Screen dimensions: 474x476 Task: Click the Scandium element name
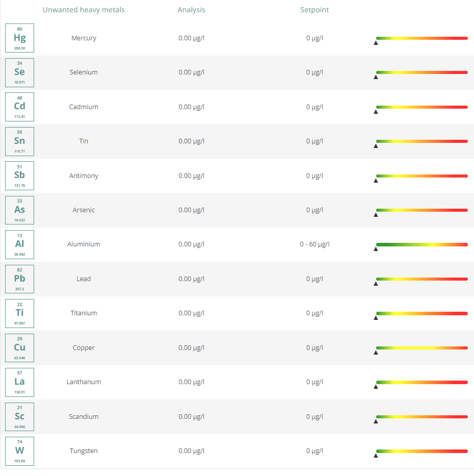84,416
